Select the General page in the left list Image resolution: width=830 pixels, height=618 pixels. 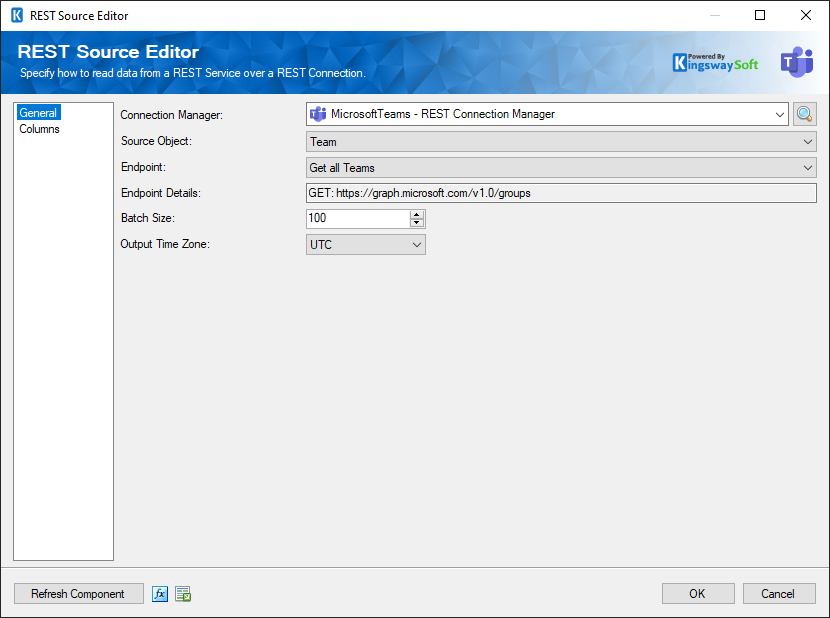(x=38, y=113)
